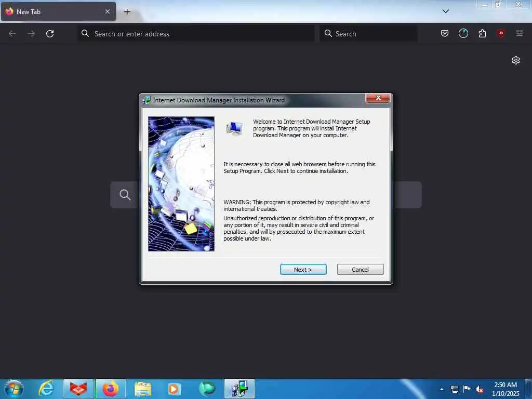Restore down the Firefox window

pos(498,5)
